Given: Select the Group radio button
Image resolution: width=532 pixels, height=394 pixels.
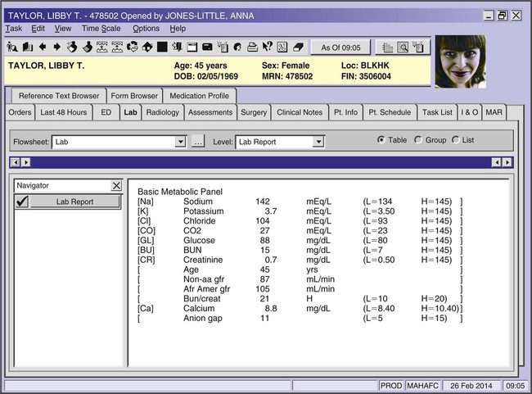Looking at the screenshot, I should [419, 140].
